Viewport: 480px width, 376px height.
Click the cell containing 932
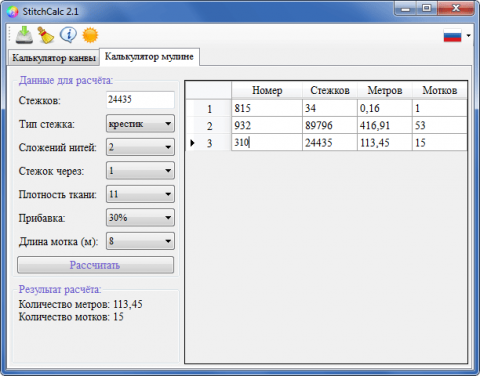pos(267,126)
